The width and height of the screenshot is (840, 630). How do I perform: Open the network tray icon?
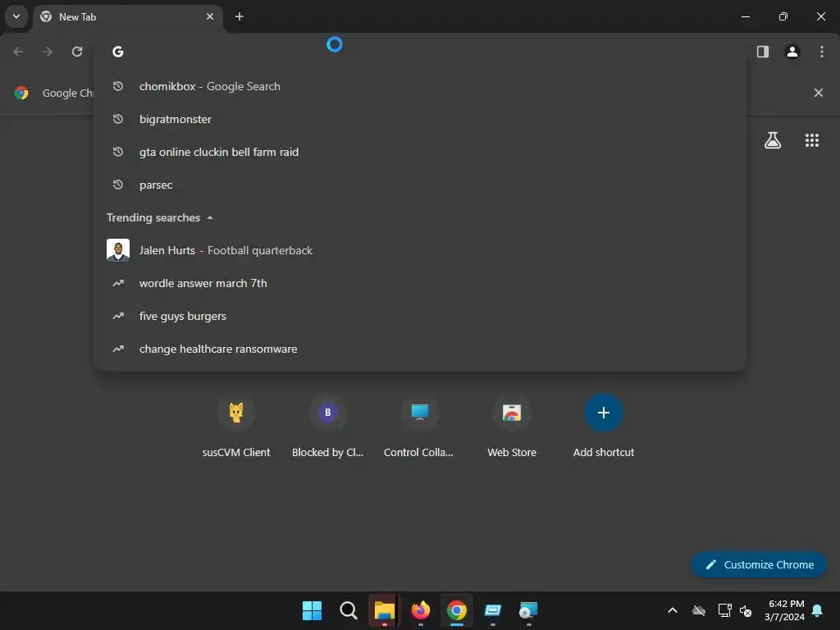[x=724, y=610]
